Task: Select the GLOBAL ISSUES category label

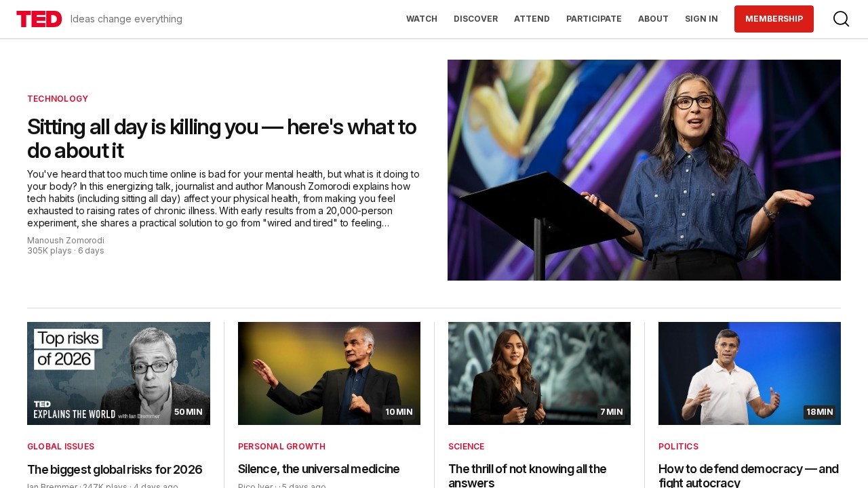Action: coord(61,447)
